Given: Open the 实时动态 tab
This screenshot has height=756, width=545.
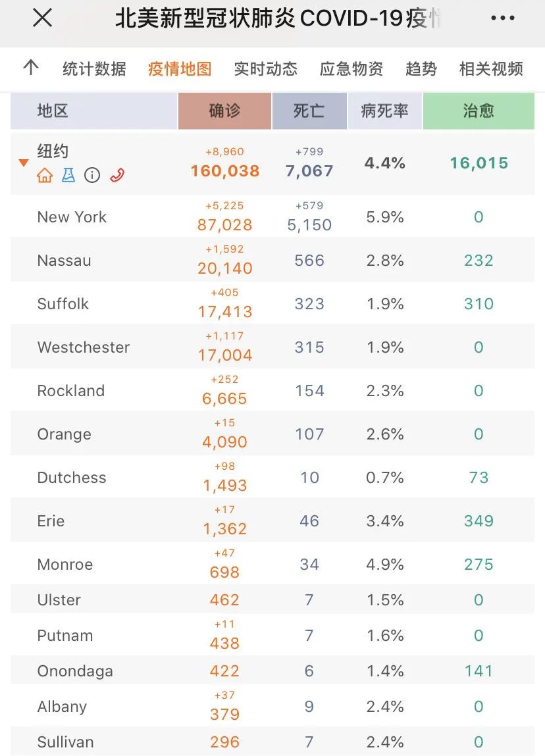Looking at the screenshot, I should pos(266,68).
